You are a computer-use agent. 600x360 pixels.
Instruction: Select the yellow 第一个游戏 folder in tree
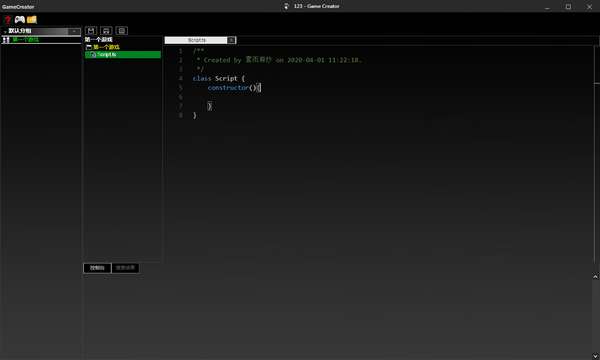coord(106,47)
